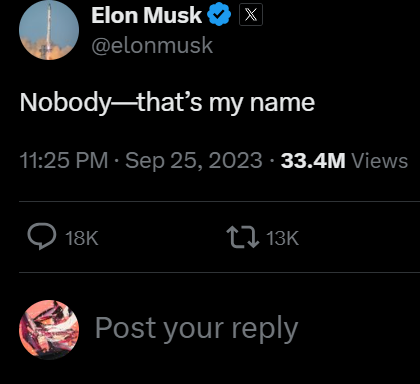Click the repost arrows icon
Viewport: 420px width, 384px height.
coord(243,237)
